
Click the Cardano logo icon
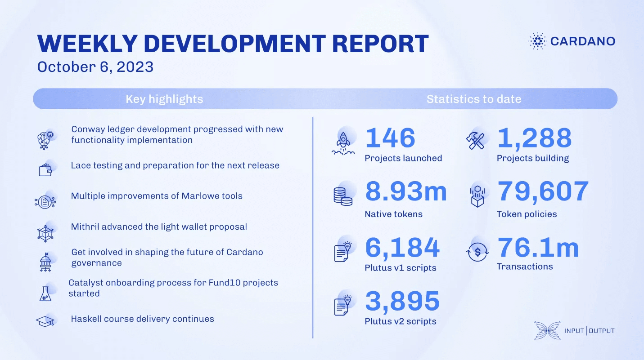(x=537, y=41)
